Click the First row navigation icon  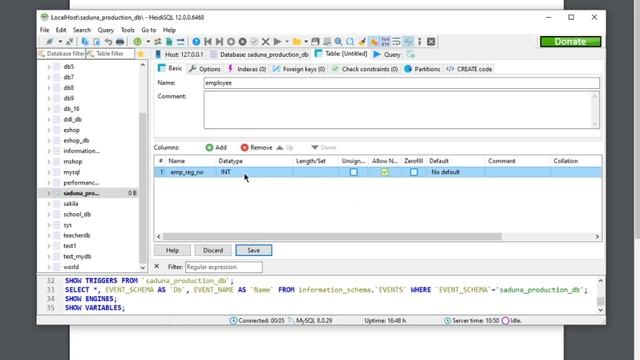208,42
